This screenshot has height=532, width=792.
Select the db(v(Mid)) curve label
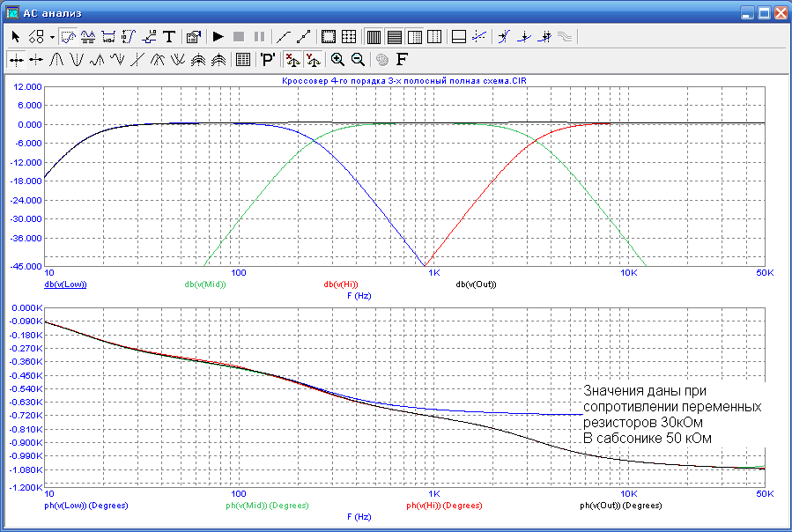click(205, 284)
